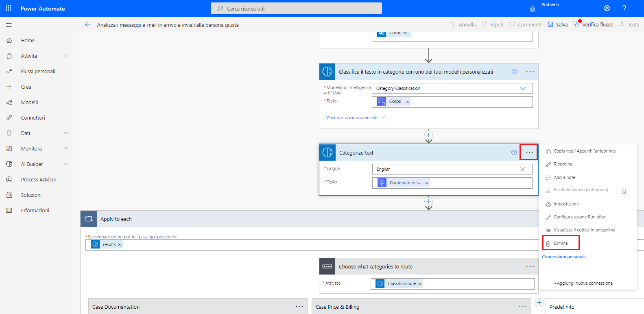Click the Process Advisor icon

click(9, 179)
